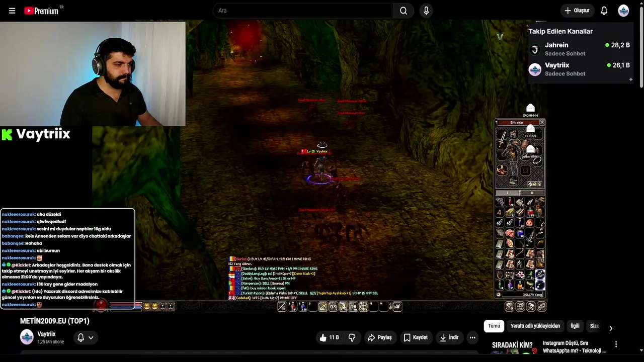644x362 pixels.
Task: Open Vaytriix channel avatar below video
Action: (x=27, y=337)
